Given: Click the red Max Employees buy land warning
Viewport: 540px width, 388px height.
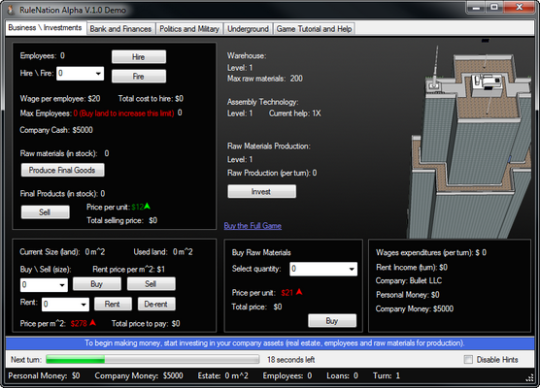Looking at the screenshot, I should click(124, 113).
